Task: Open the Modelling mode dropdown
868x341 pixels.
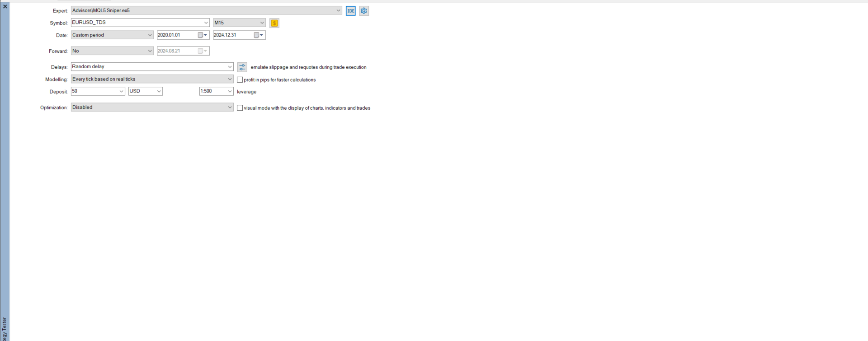Action: click(x=230, y=79)
